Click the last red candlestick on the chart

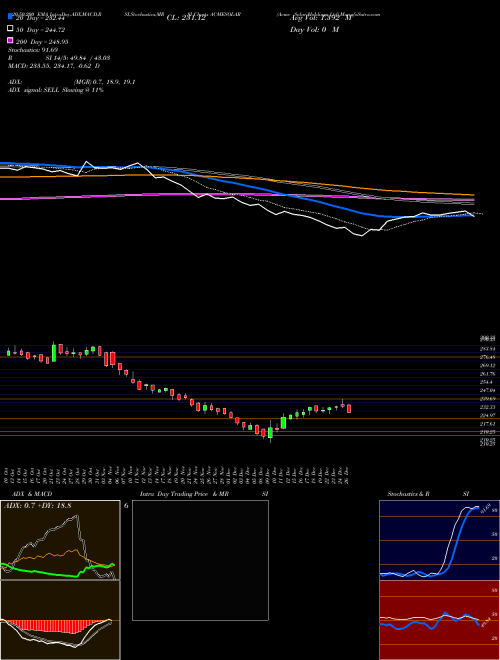[x=349, y=408]
